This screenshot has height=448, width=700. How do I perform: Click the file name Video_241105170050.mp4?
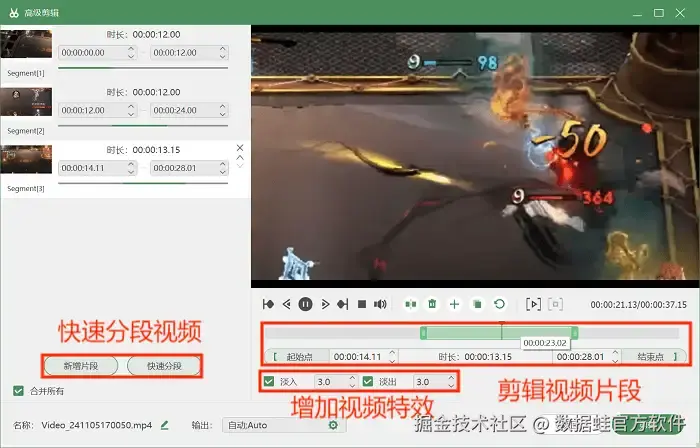(96, 425)
